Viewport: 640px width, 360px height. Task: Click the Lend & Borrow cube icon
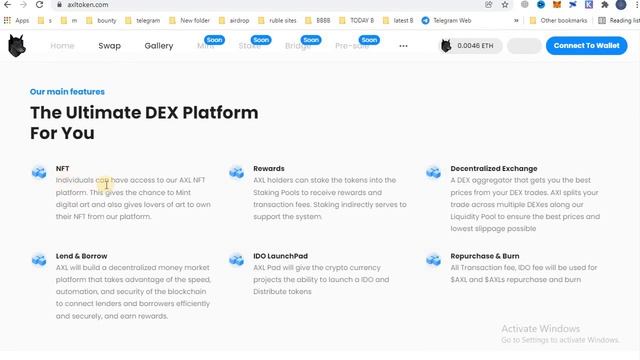pyautogui.click(x=39, y=260)
